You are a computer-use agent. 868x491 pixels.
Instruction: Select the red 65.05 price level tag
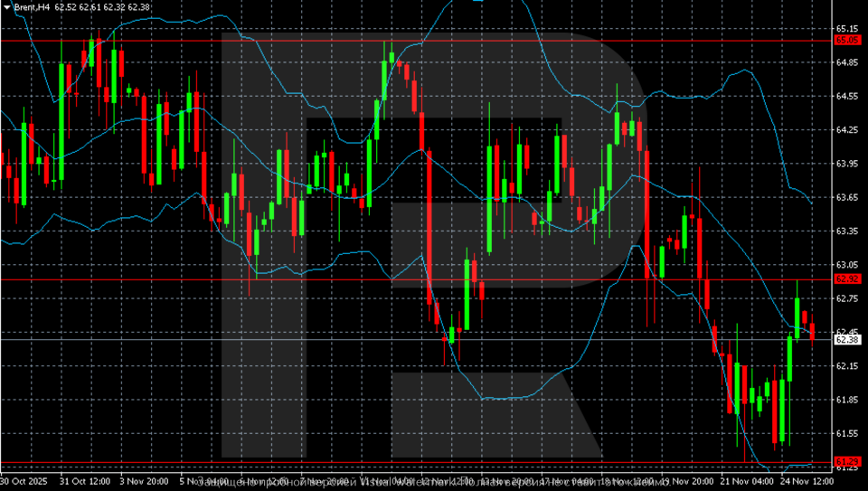coord(847,41)
